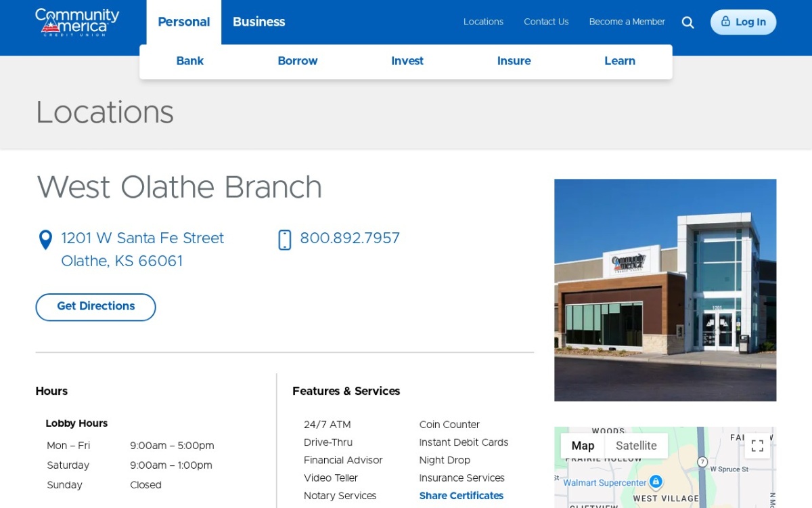812x508 pixels.
Task: Call the 800.892.7957 phone link
Action: [350, 239]
